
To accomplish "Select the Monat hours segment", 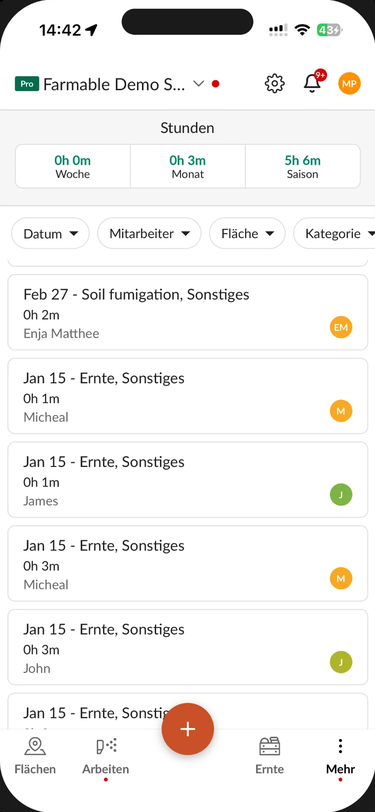I will [188, 166].
